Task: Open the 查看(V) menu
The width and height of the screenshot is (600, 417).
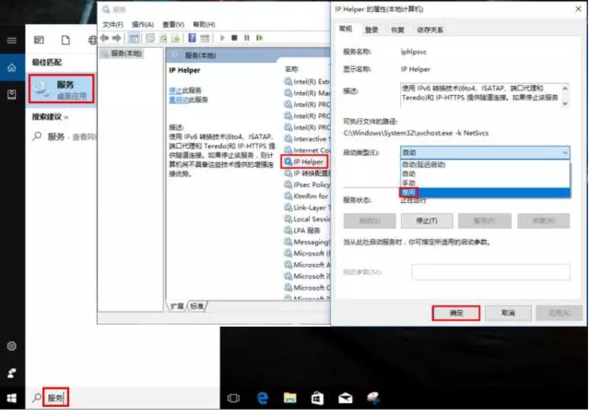Action: (173, 25)
